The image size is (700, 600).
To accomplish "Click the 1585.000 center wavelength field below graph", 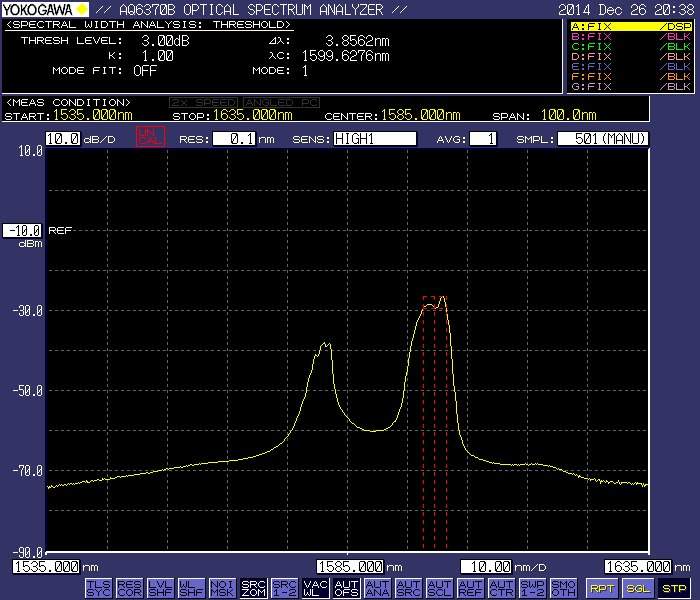I will pos(351,566).
